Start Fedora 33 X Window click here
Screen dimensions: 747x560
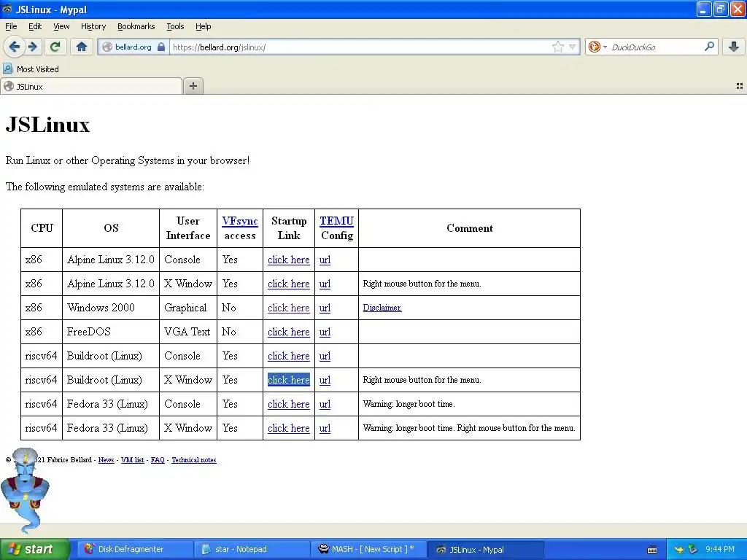[289, 428]
